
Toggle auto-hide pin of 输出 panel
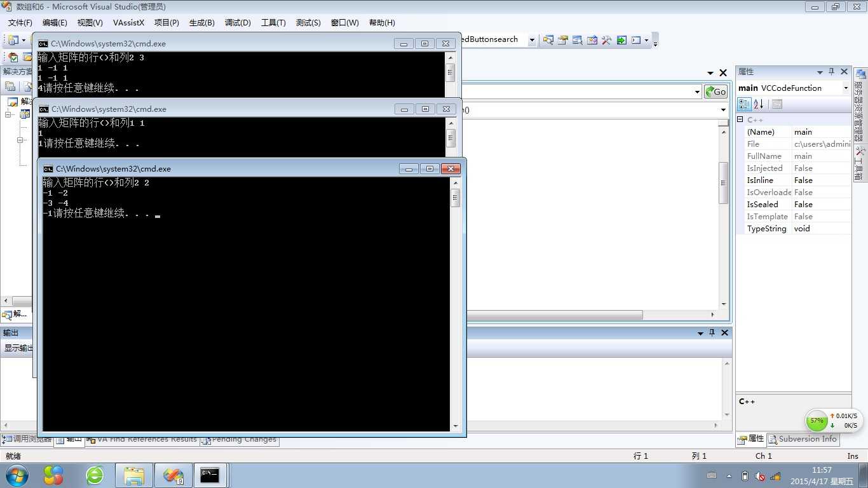[712, 332]
